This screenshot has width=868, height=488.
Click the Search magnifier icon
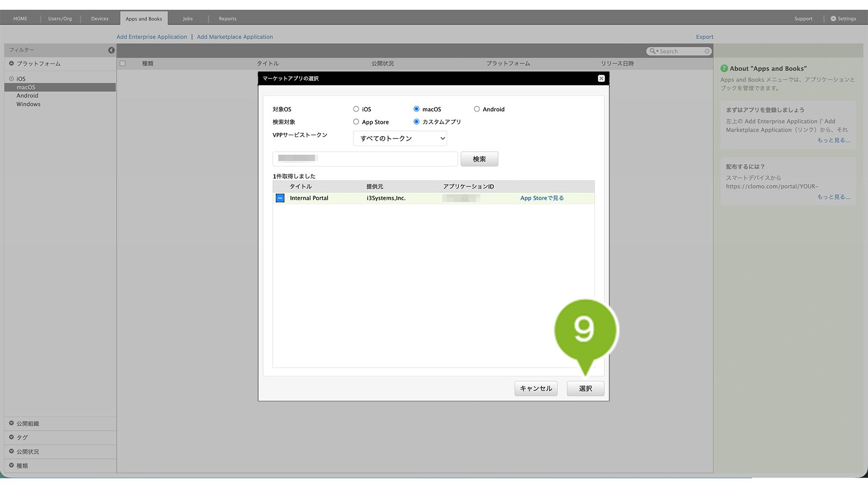point(653,51)
